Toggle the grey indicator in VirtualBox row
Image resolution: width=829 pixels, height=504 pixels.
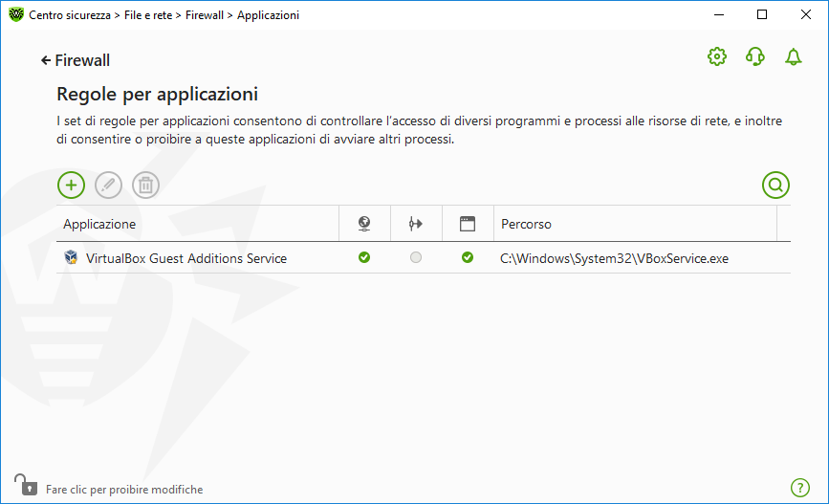click(x=416, y=257)
